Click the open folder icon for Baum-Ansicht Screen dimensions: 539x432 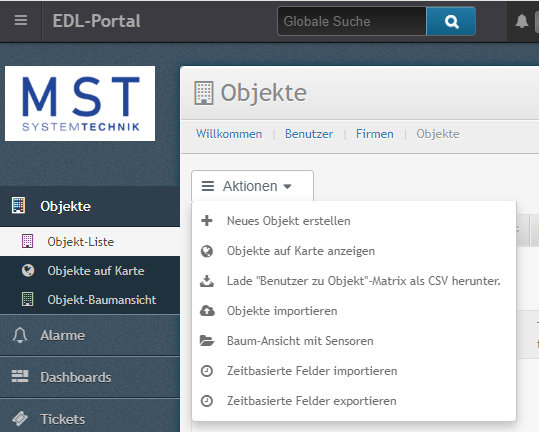pyautogui.click(x=207, y=341)
